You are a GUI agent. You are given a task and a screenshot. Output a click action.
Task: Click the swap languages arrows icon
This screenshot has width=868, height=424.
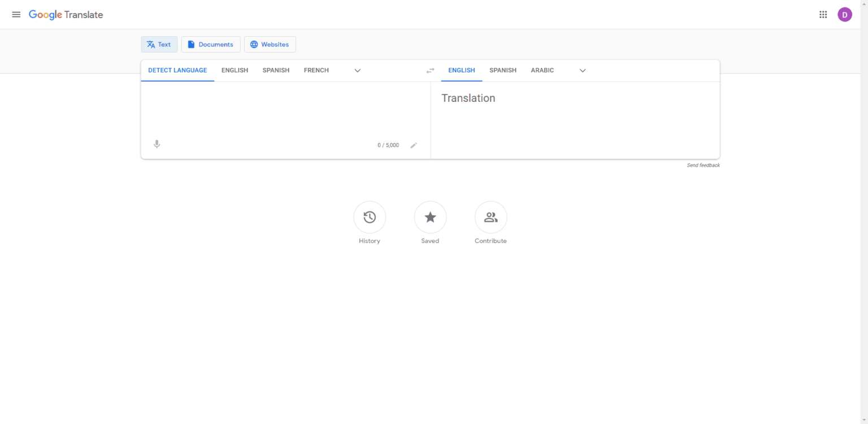[430, 70]
